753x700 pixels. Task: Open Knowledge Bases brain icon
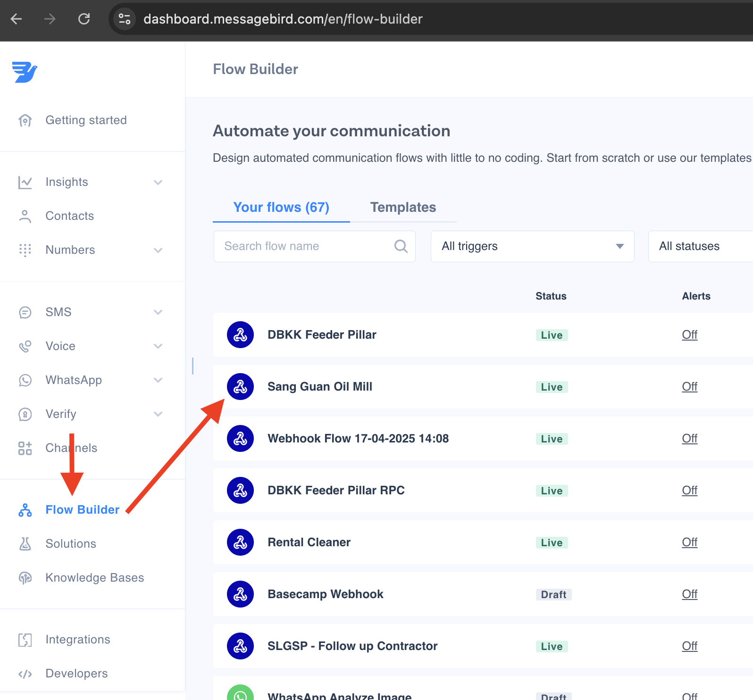(x=25, y=578)
